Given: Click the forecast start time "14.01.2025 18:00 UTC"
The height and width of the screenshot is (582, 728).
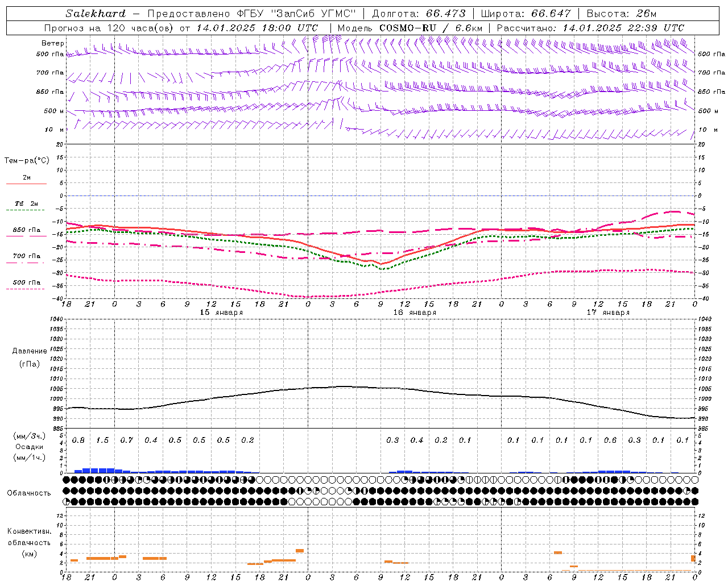Looking at the screenshot, I should [x=258, y=28].
